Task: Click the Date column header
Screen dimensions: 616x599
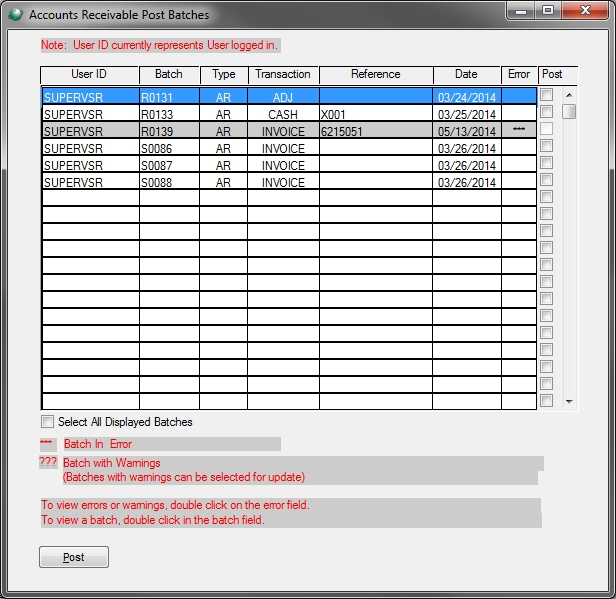Action: (x=466, y=75)
